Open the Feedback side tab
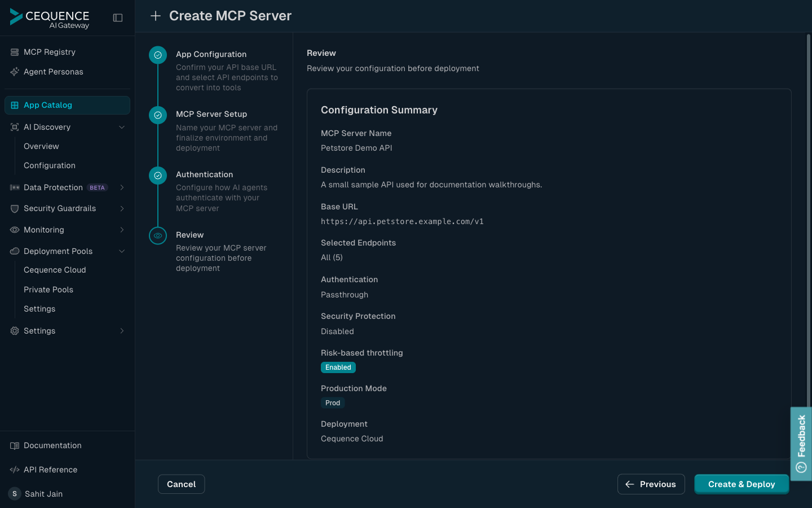Image resolution: width=812 pixels, height=508 pixels. [x=801, y=444]
